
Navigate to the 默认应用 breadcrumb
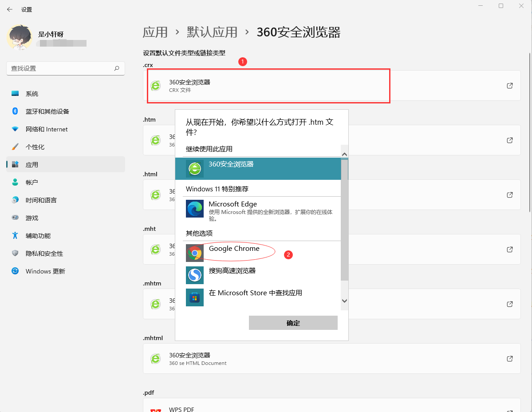(x=212, y=32)
